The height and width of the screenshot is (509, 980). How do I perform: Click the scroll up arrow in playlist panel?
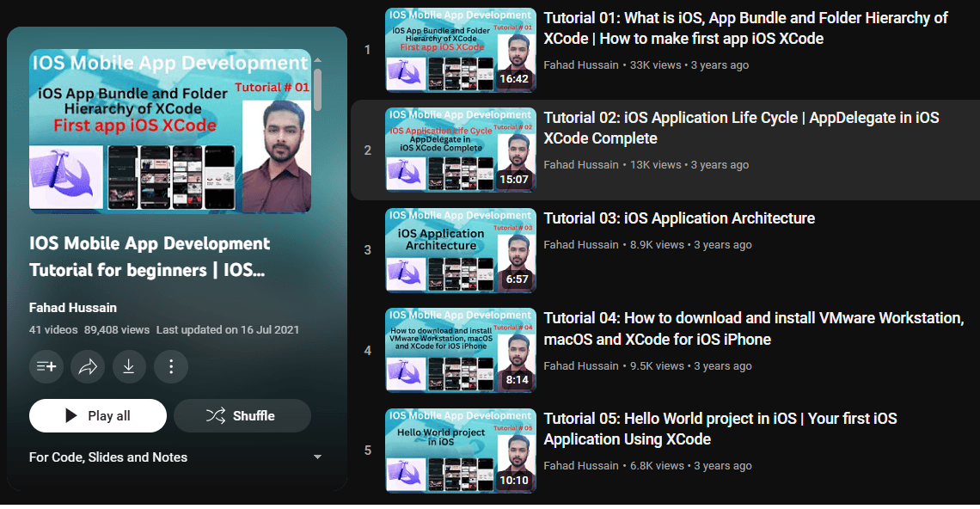pyautogui.click(x=317, y=61)
